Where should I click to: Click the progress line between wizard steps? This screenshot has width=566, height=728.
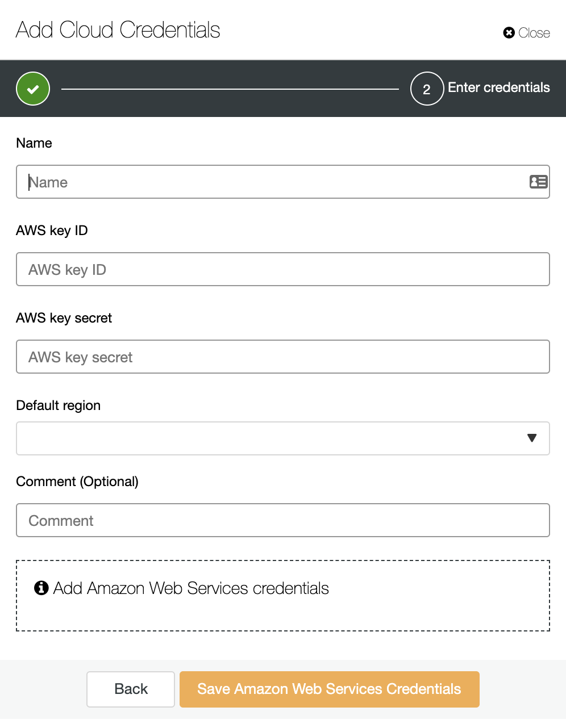[x=230, y=89]
